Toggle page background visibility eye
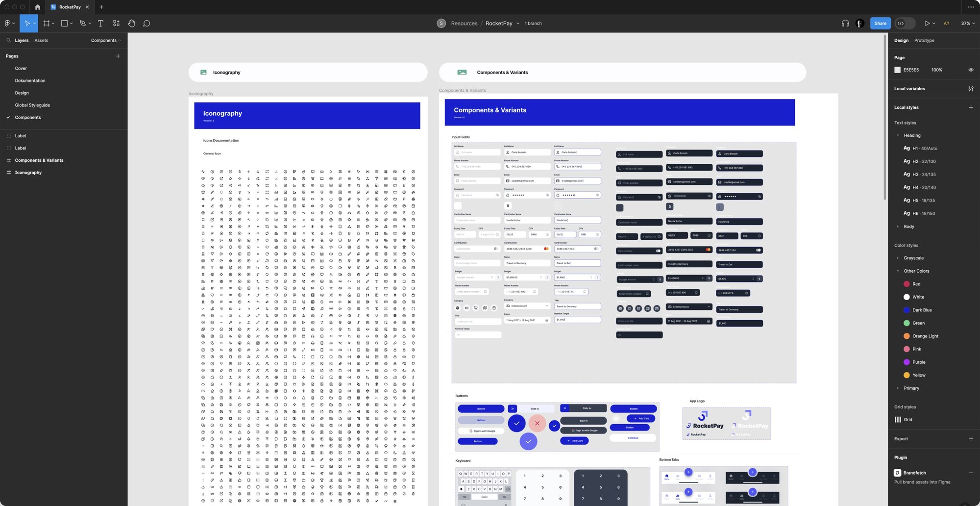This screenshot has width=980, height=506. coord(970,70)
